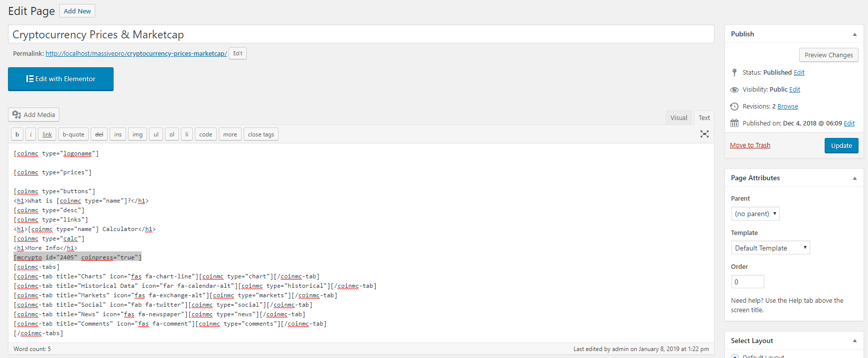Click Edit with Elementor button
The image size is (868, 358).
(x=61, y=79)
